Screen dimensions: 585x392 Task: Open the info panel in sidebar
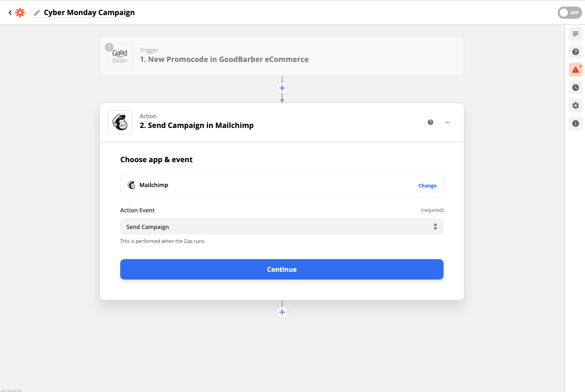tap(575, 123)
